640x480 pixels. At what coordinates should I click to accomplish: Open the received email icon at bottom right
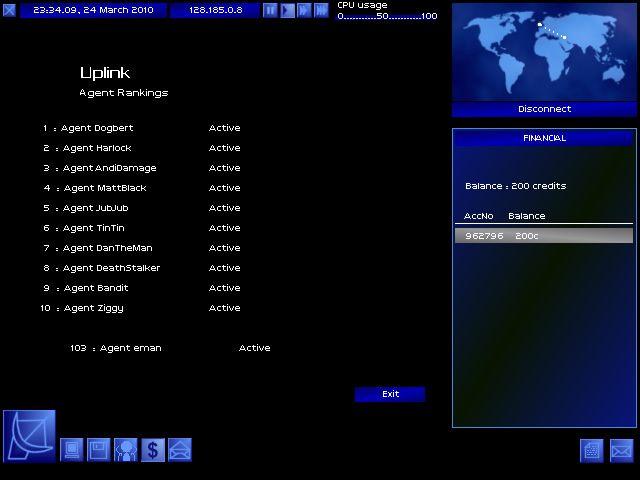click(622, 451)
